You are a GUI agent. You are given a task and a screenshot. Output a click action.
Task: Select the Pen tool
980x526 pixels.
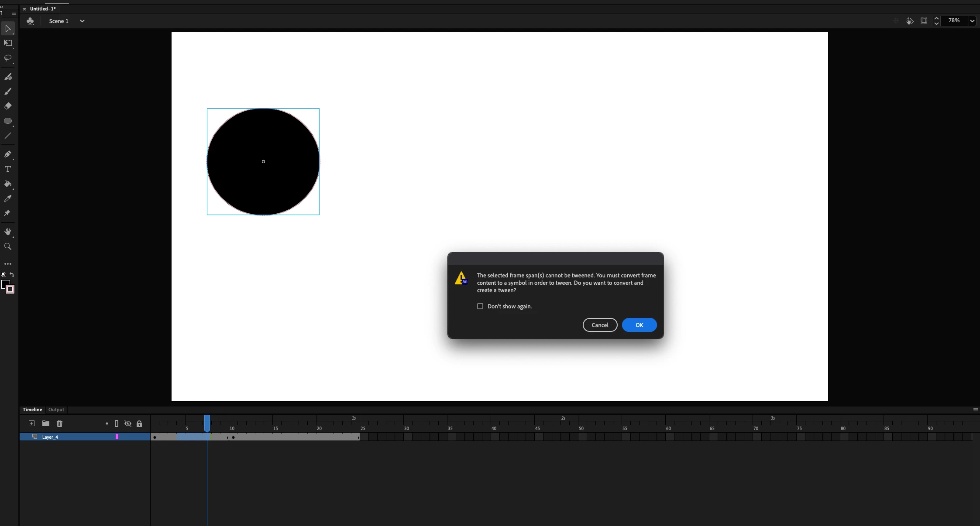click(8, 154)
